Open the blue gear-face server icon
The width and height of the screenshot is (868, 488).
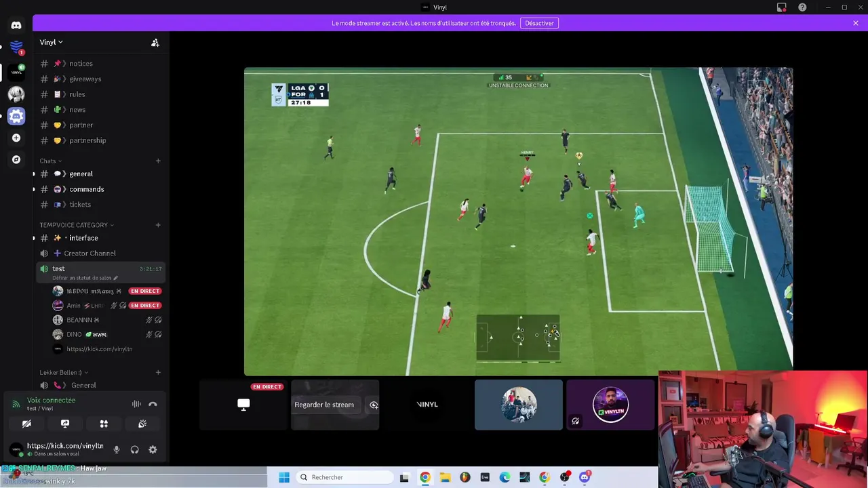16,116
